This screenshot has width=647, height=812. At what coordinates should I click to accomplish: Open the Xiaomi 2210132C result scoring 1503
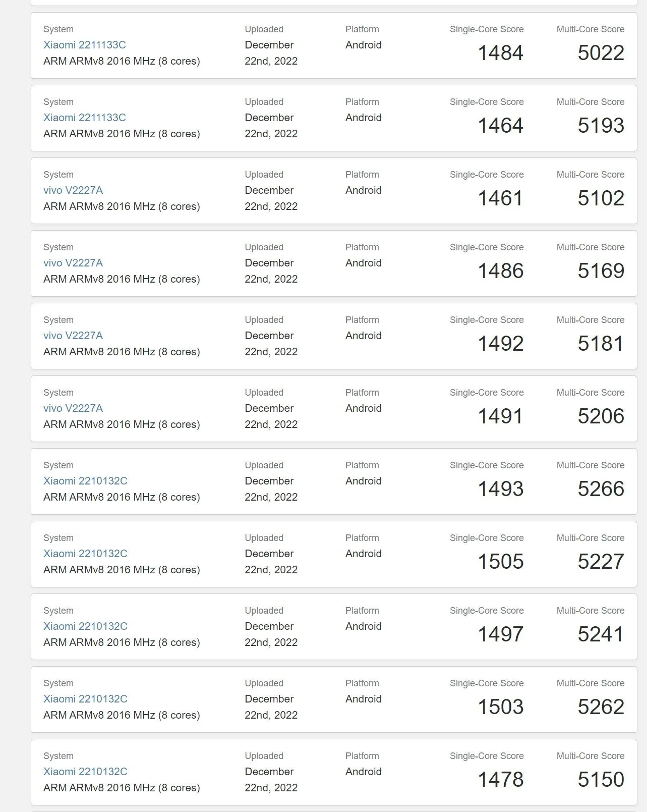(85, 699)
